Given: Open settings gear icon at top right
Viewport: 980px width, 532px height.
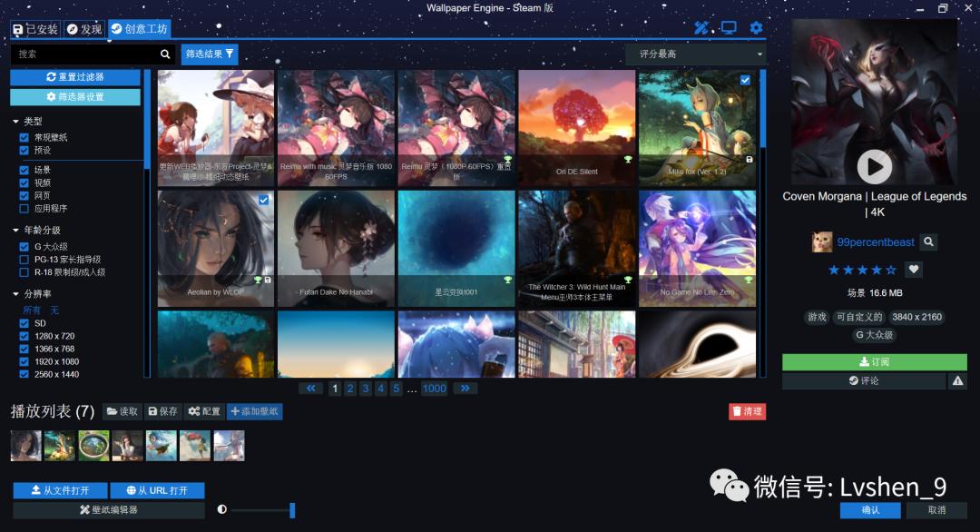Looking at the screenshot, I should [x=756, y=27].
